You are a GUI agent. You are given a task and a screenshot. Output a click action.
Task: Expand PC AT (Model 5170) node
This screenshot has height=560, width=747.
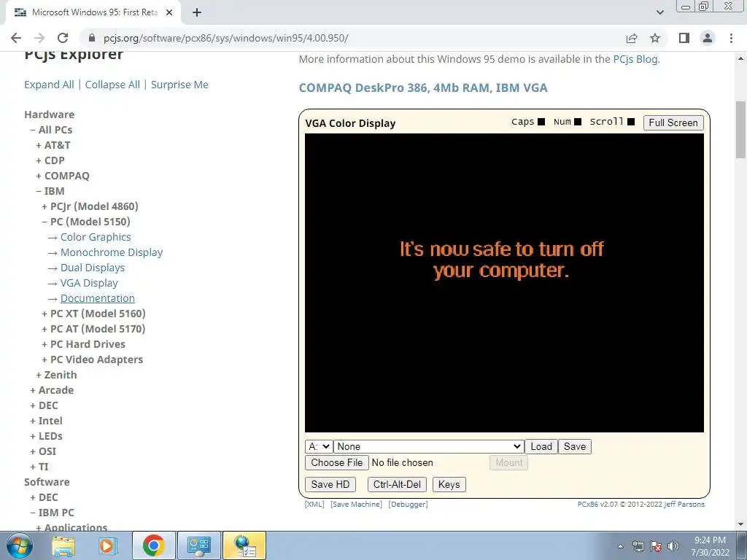pos(93,329)
